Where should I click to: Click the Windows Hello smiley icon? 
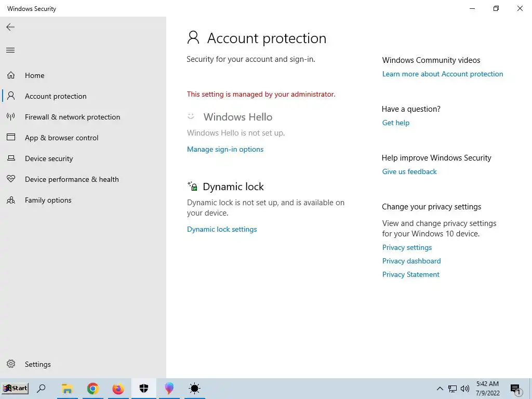point(191,116)
